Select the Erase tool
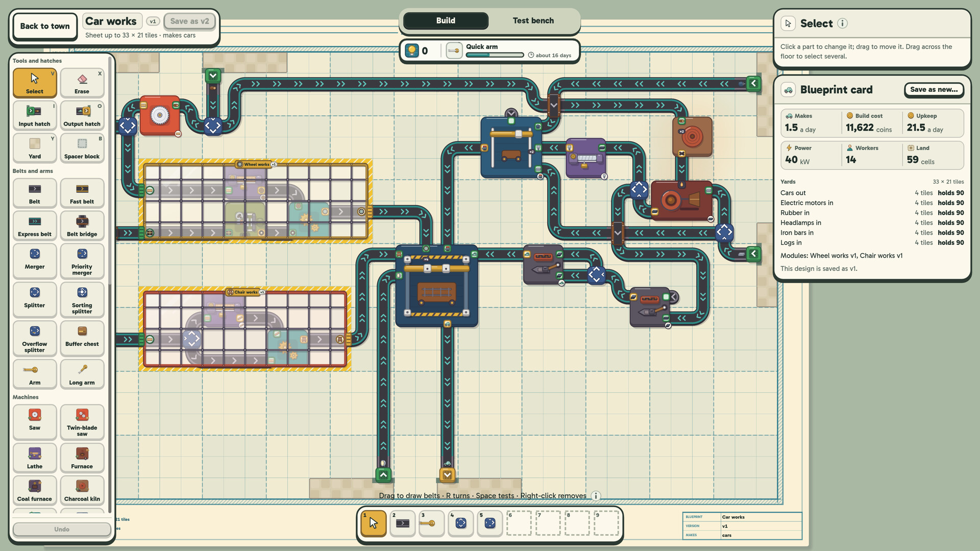Viewport: 980px width, 551px height. tap(82, 83)
